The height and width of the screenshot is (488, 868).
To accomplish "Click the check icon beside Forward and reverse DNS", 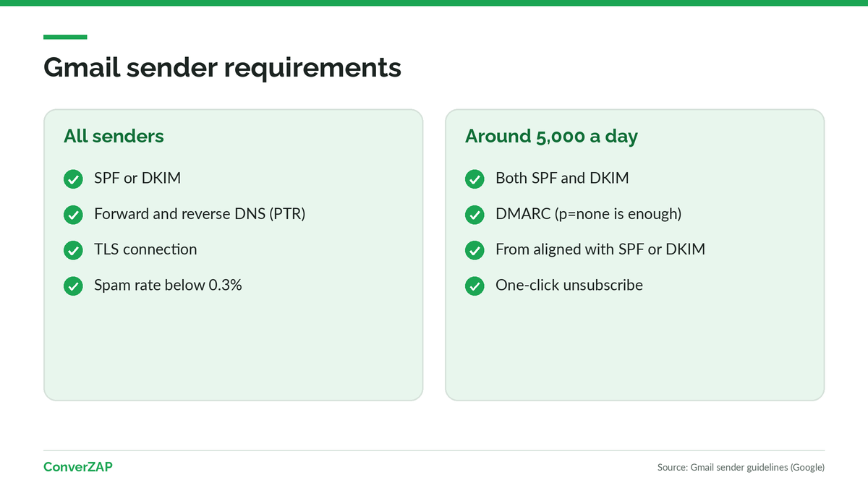I will (x=73, y=215).
